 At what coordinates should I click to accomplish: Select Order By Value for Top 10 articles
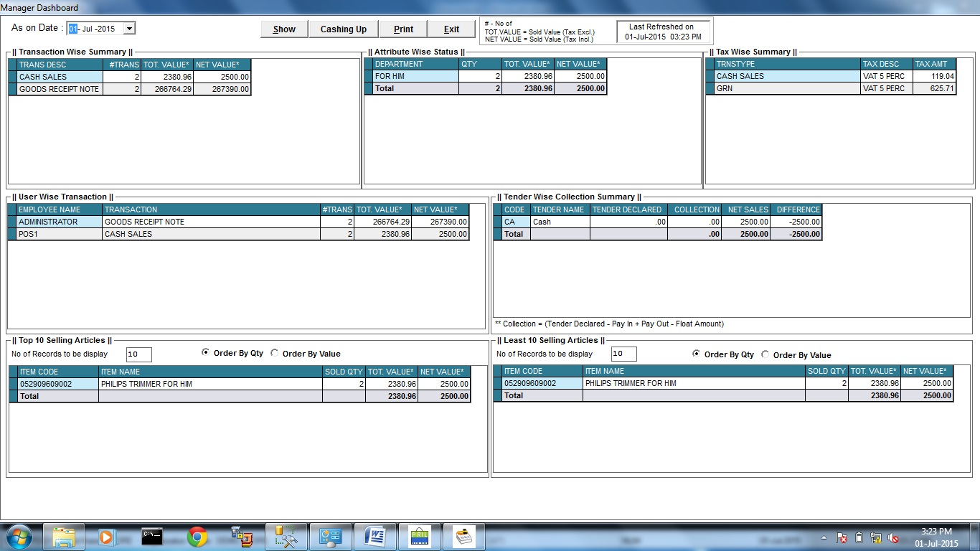pyautogui.click(x=275, y=354)
